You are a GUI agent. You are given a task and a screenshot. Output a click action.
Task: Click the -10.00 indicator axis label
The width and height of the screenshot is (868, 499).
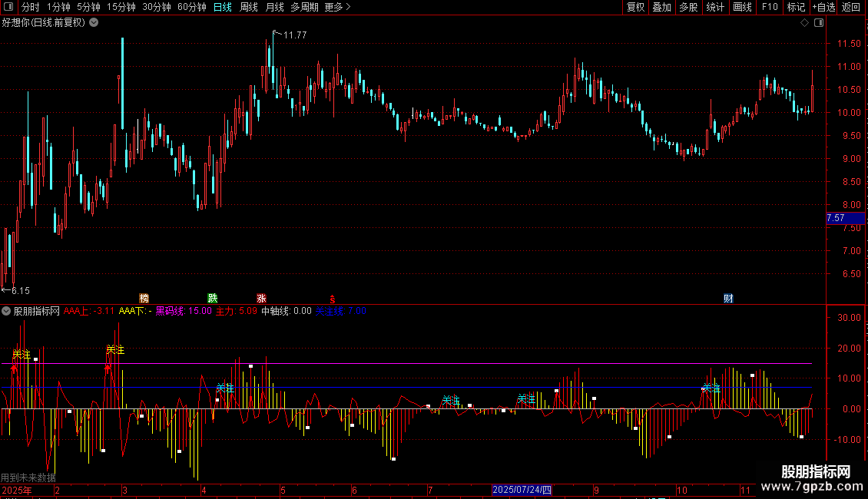coord(847,439)
